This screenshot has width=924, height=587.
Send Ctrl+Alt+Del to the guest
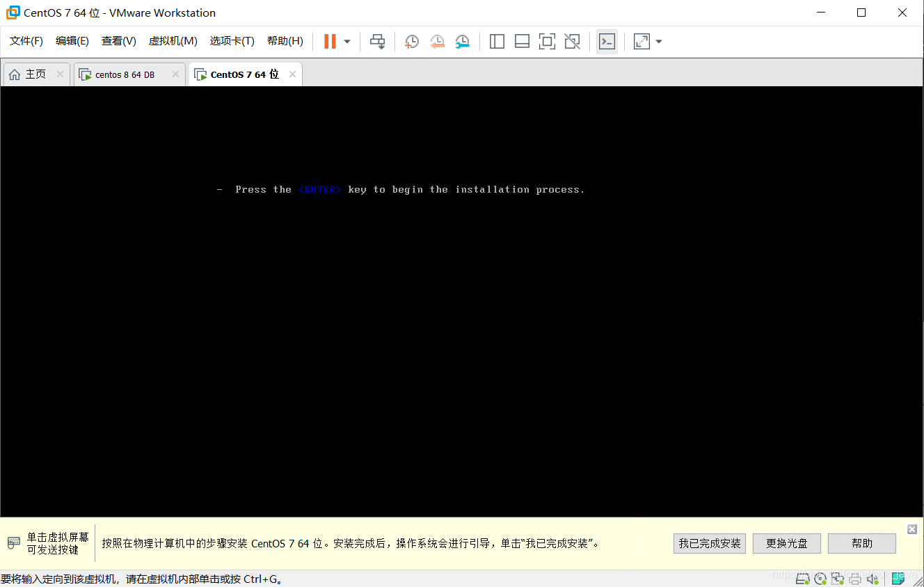point(378,41)
